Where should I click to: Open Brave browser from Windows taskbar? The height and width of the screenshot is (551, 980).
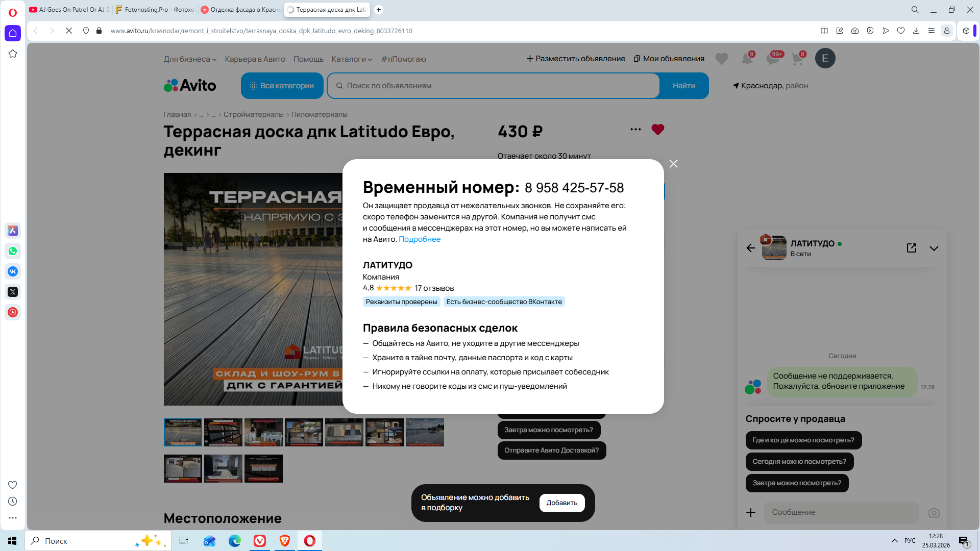point(285,541)
